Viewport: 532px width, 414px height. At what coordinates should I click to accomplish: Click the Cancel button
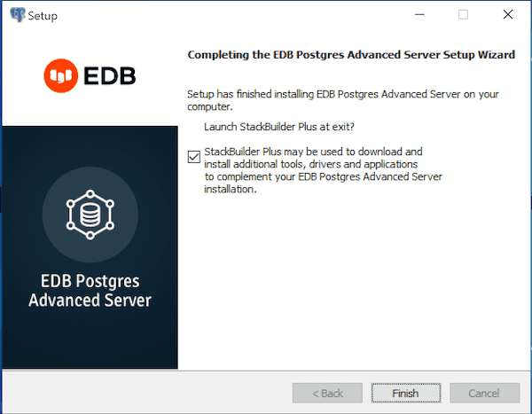484,393
